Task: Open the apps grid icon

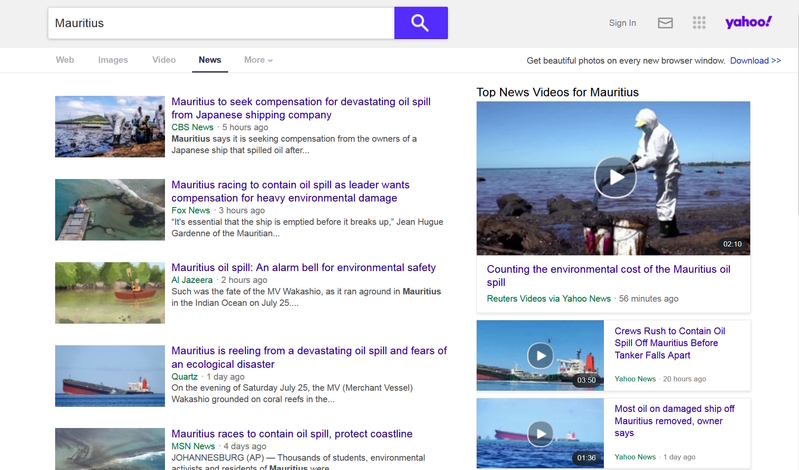Action: pyautogui.click(x=699, y=22)
